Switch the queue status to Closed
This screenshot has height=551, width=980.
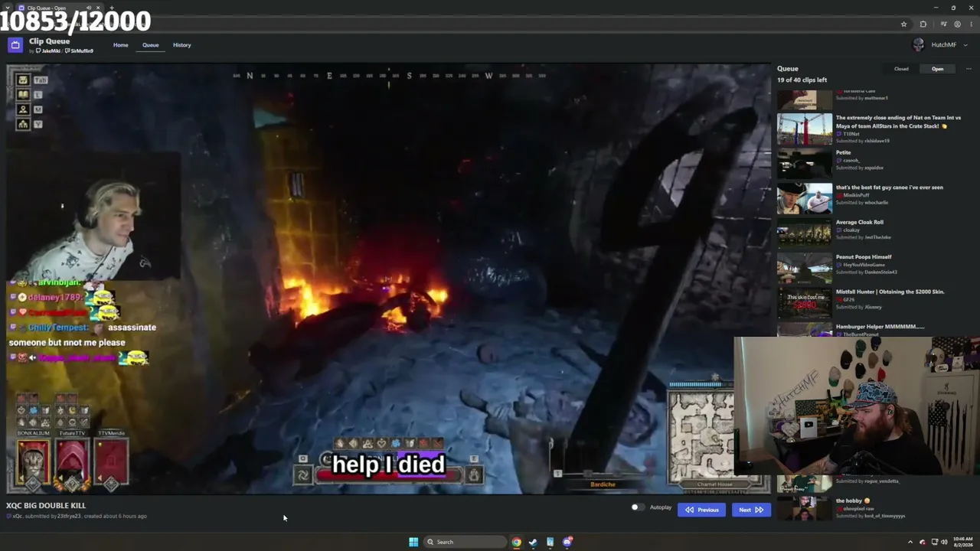[901, 69]
